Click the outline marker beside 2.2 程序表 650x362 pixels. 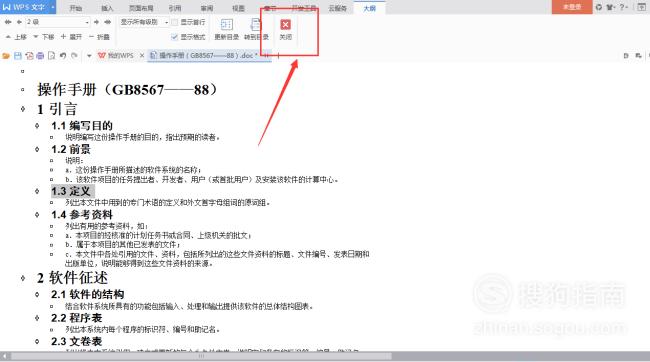pos(37,318)
